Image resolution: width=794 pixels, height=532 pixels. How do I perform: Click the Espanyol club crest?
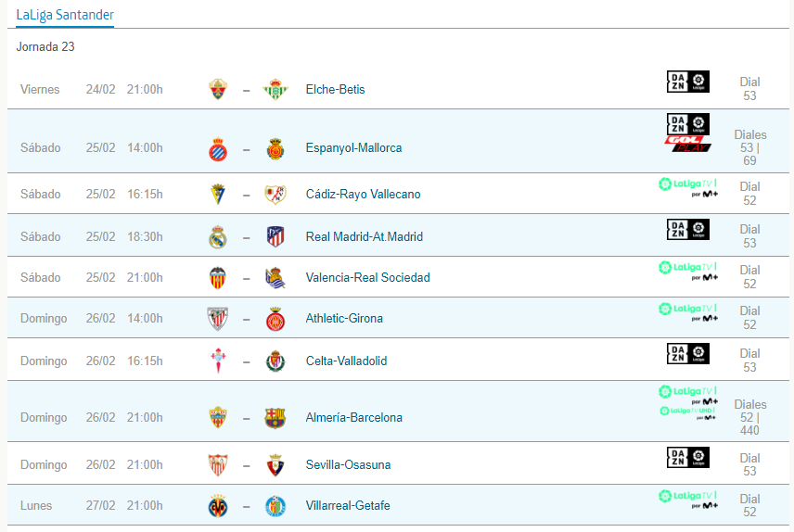218,148
